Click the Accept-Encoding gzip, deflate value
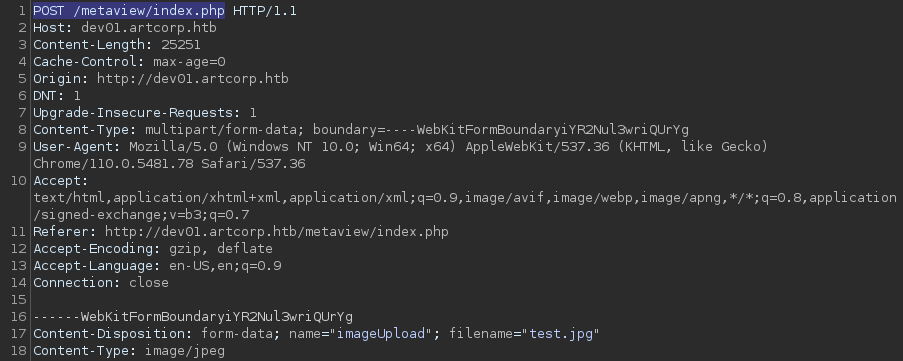This screenshot has height=361, width=903. (221, 249)
